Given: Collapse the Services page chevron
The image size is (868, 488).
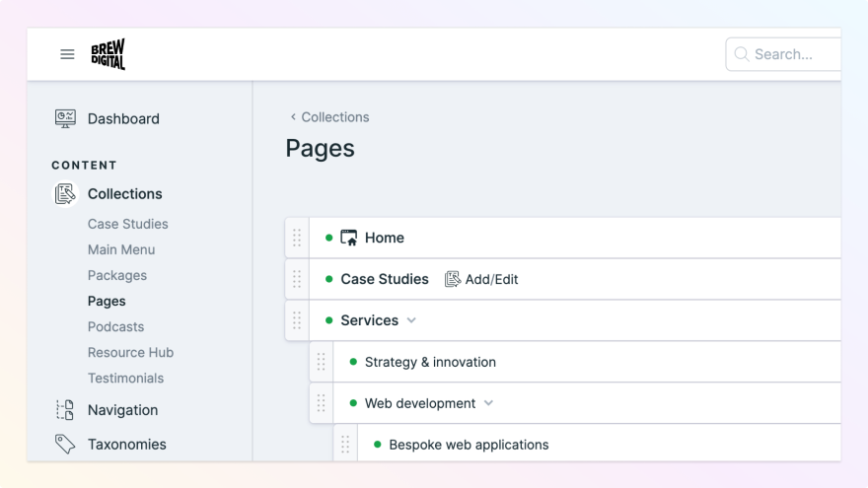Looking at the screenshot, I should pyautogui.click(x=411, y=320).
